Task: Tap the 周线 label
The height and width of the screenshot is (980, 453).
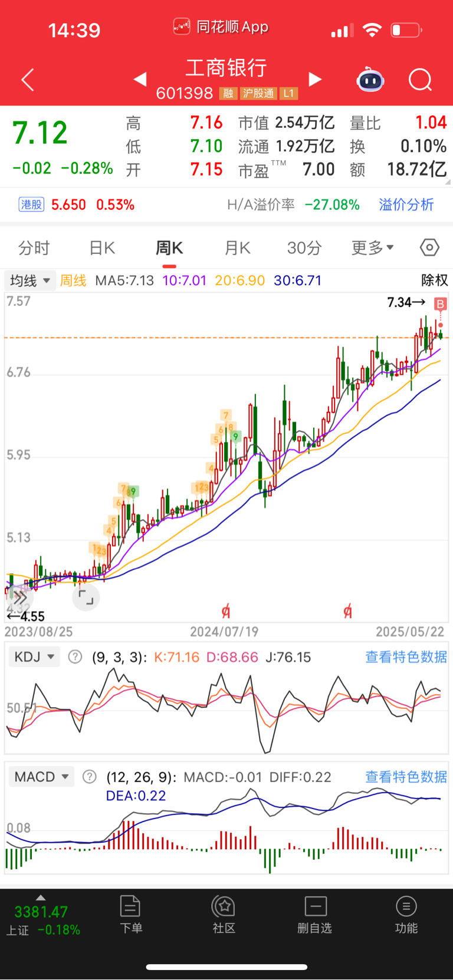Action: click(73, 280)
